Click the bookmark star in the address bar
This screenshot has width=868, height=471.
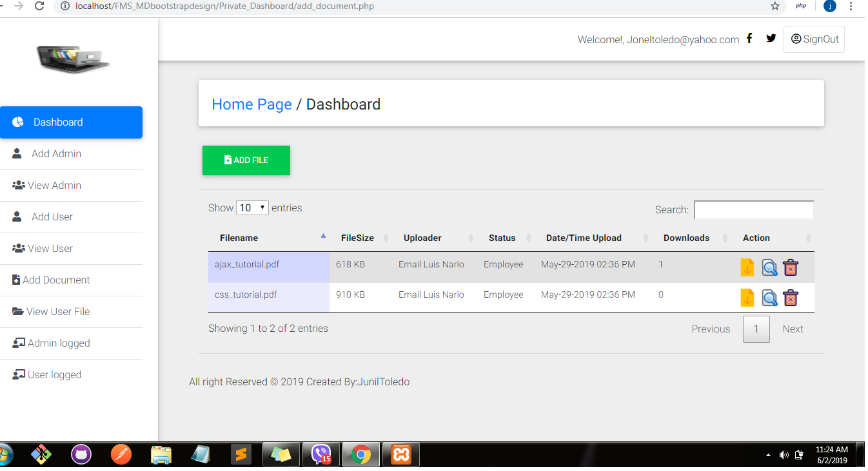coord(776,7)
